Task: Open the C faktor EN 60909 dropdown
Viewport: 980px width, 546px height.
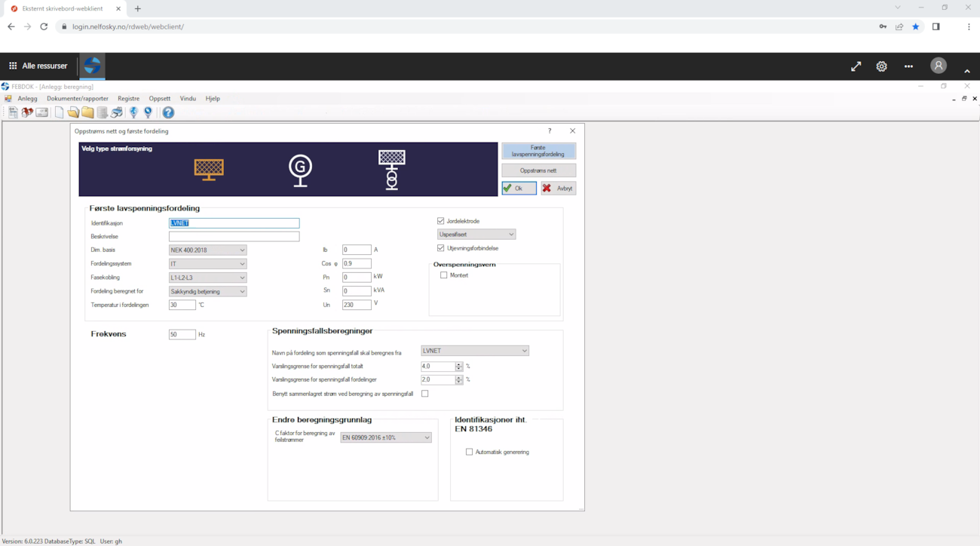Action: [x=386, y=437]
